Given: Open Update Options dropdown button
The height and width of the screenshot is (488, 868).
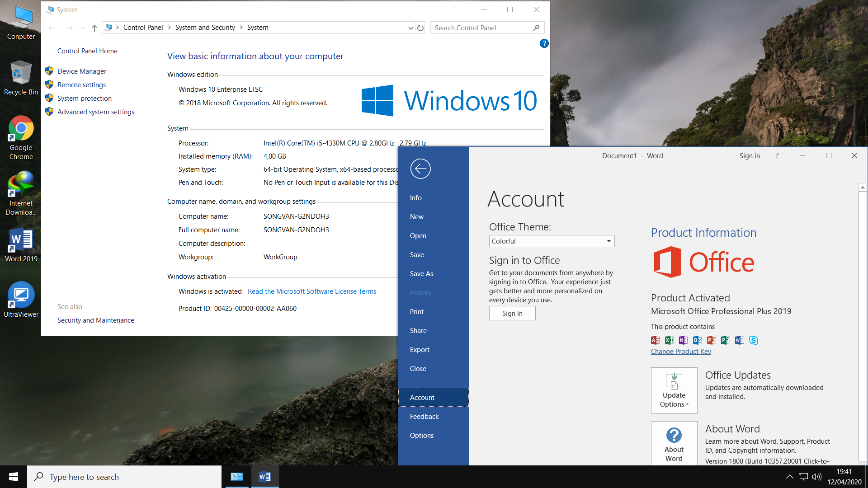Looking at the screenshot, I should coord(674,391).
